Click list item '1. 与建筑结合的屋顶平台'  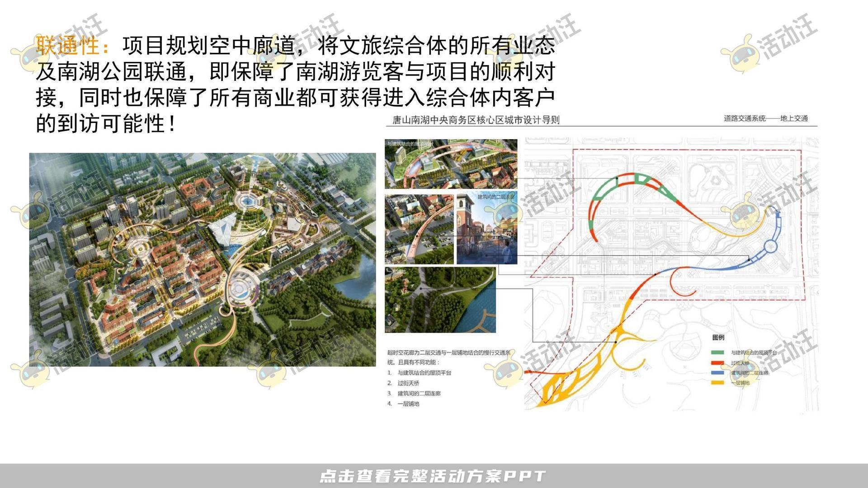click(419, 373)
